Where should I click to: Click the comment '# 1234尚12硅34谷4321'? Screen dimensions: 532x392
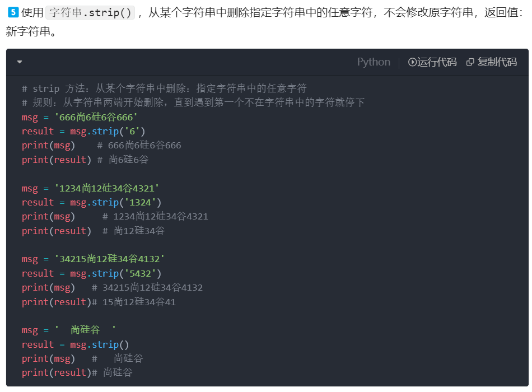155,217
